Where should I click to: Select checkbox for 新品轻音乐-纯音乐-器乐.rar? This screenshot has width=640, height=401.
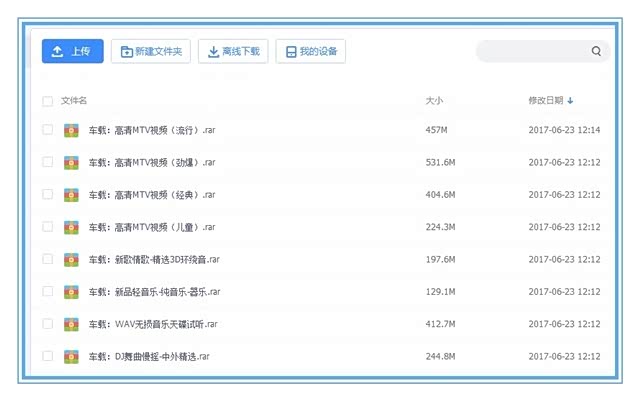(x=47, y=292)
